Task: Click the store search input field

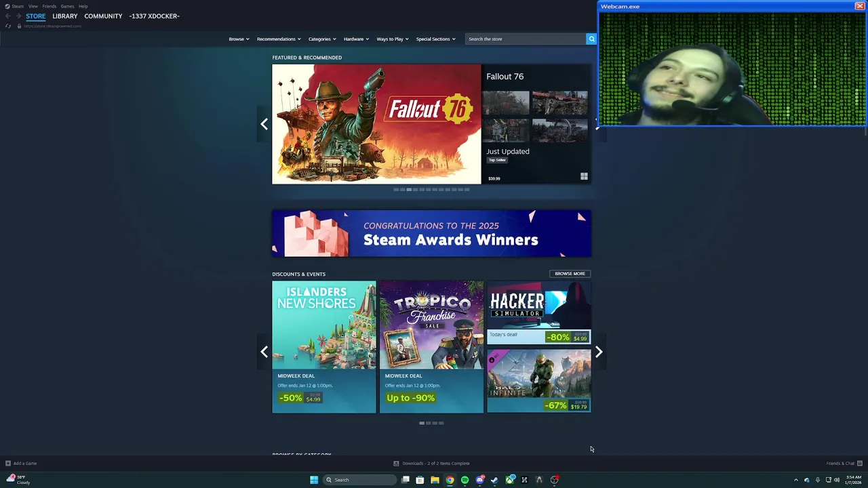Action: 526,39
